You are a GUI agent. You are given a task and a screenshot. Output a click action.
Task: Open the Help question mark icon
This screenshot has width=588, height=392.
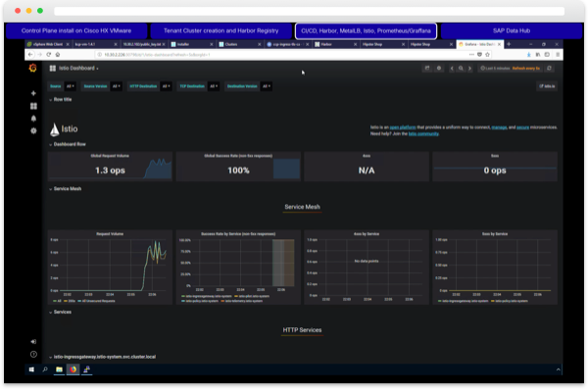(x=33, y=354)
